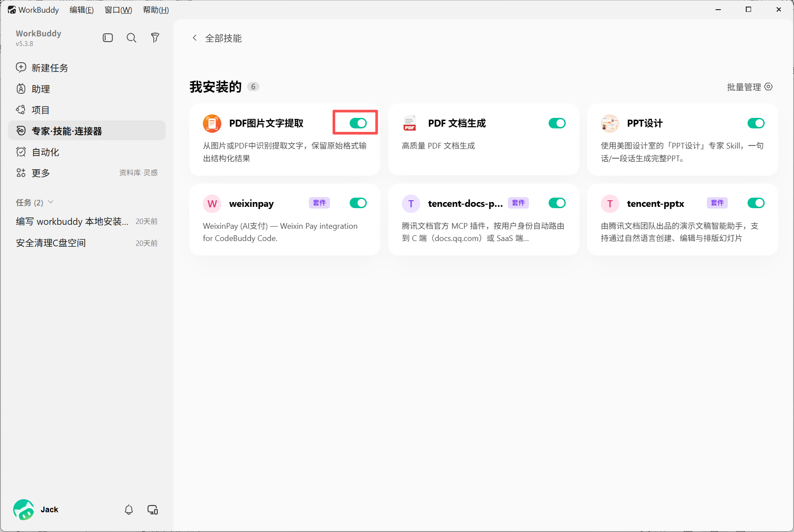Click the 自动化 label in sidebar
Viewport: 794px width, 532px height.
click(46, 152)
